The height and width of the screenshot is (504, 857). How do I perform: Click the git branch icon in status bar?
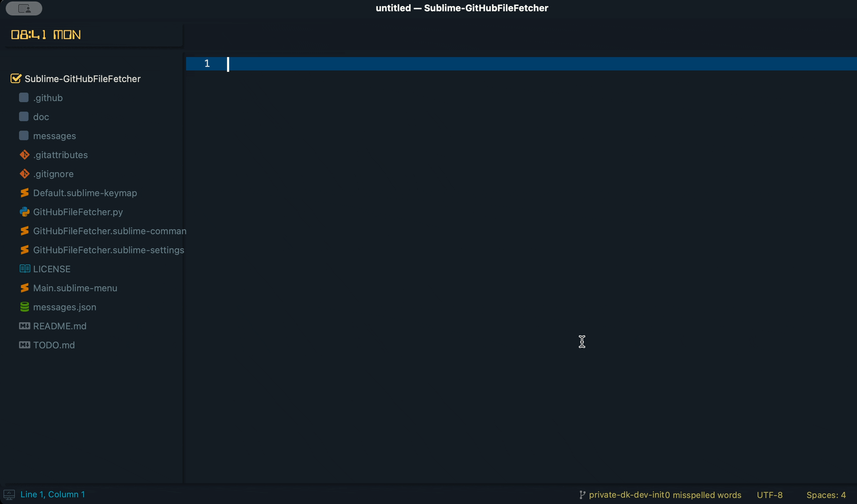pyautogui.click(x=582, y=495)
